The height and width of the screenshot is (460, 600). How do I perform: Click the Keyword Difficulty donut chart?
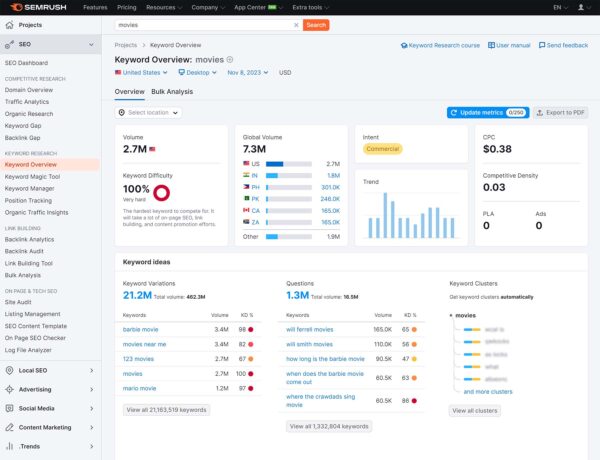point(161,193)
